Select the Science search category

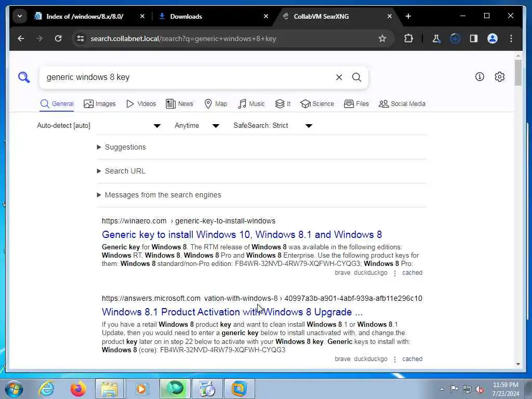point(317,104)
